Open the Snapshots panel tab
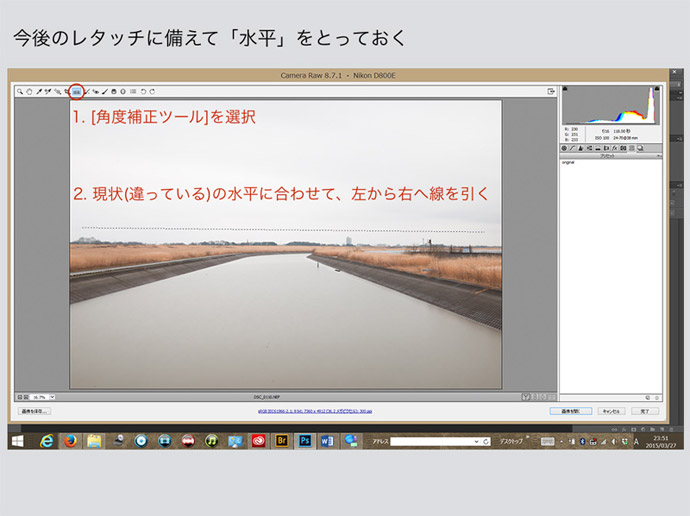This screenshot has height=516, width=690. point(640,148)
